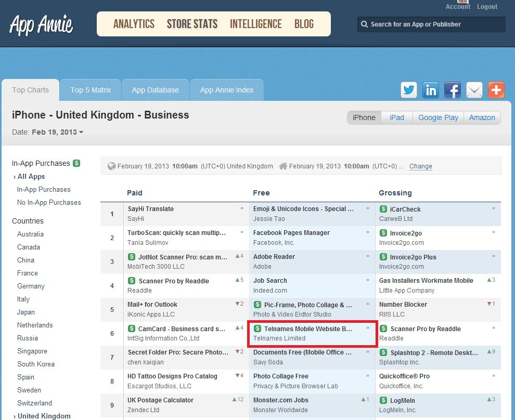
Task: Click the Logout link
Action: click(487, 7)
